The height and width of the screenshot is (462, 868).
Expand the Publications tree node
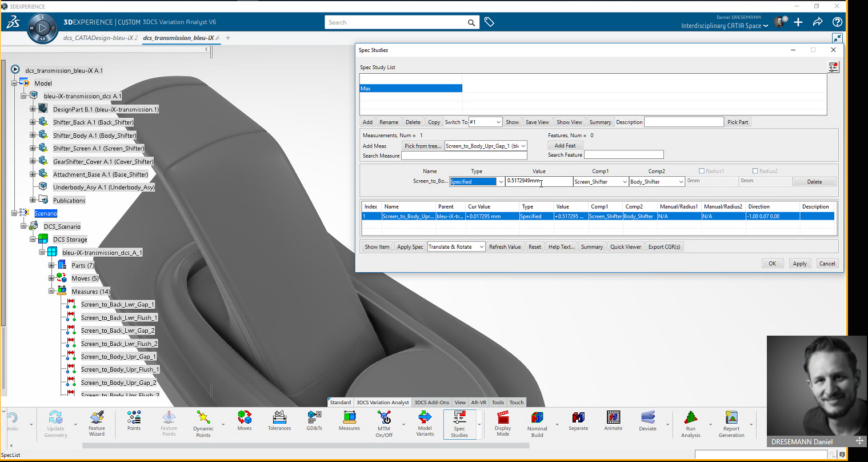33,200
